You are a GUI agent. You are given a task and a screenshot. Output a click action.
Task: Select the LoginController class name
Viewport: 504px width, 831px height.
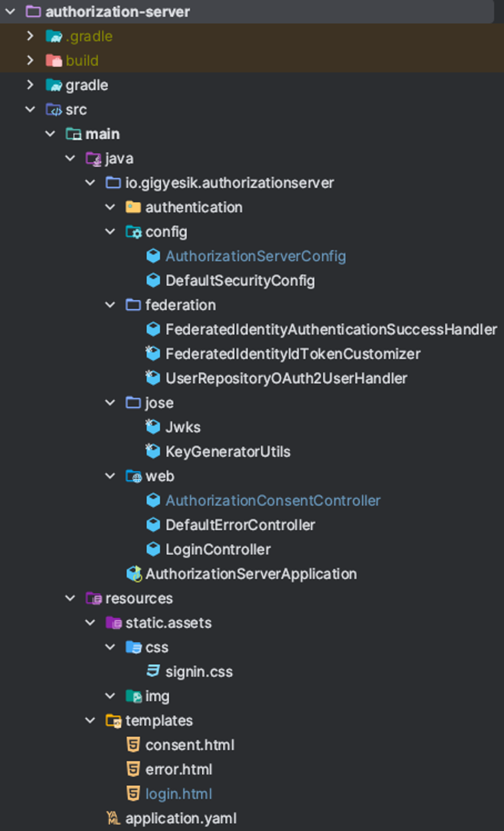[x=218, y=550]
